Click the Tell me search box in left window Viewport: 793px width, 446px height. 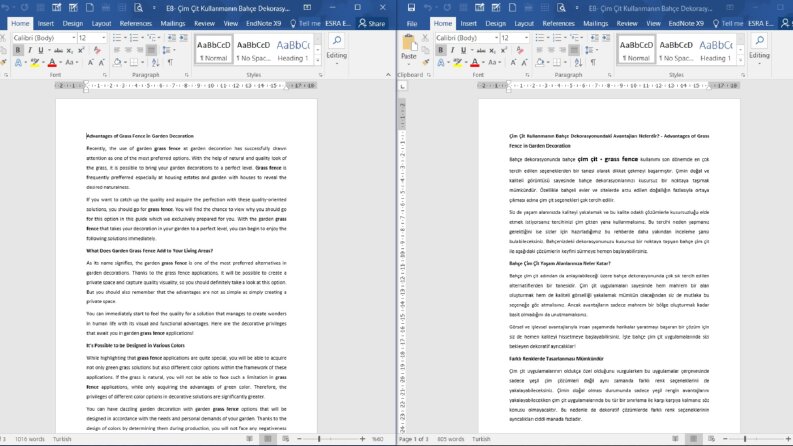point(305,23)
